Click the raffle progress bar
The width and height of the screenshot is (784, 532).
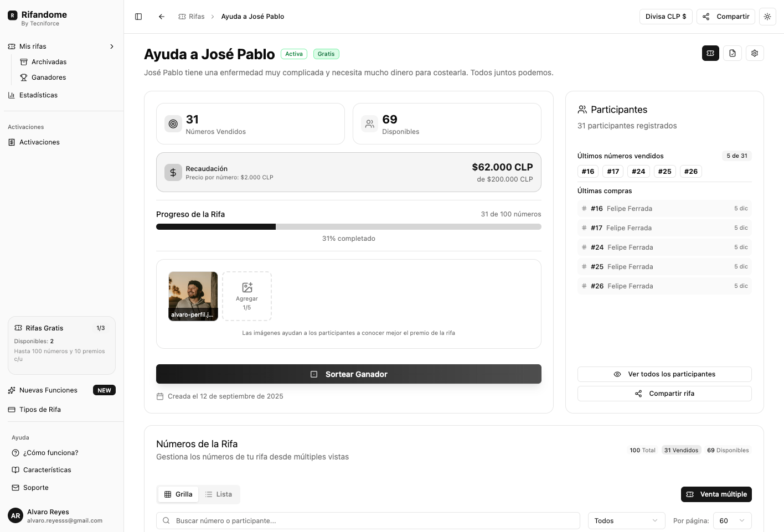pos(349,226)
